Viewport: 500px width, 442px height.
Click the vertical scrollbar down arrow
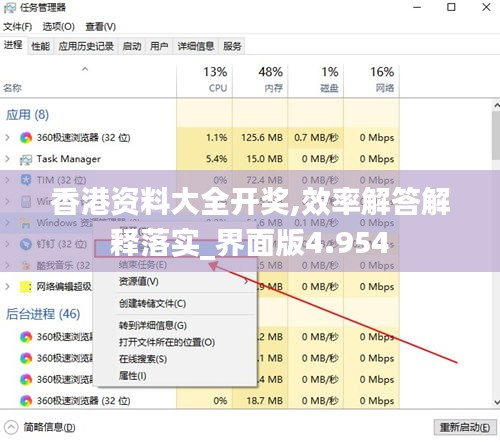496,402
